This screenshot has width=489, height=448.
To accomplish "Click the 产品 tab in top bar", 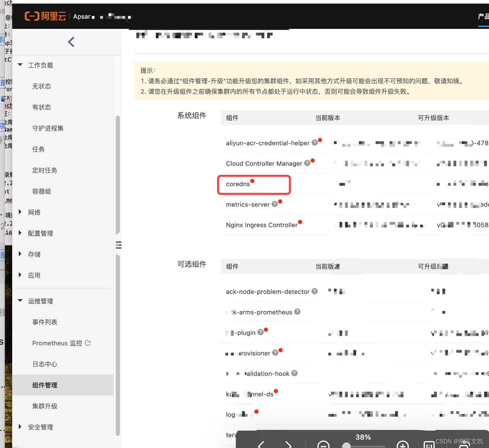I will tap(483, 16).
